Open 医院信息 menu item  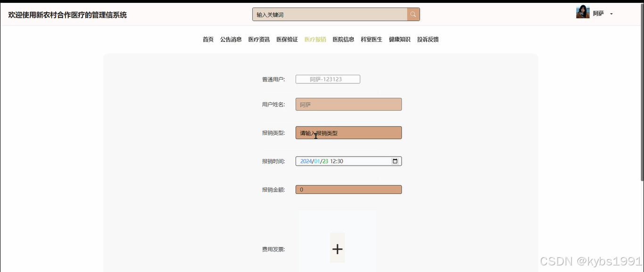343,40
